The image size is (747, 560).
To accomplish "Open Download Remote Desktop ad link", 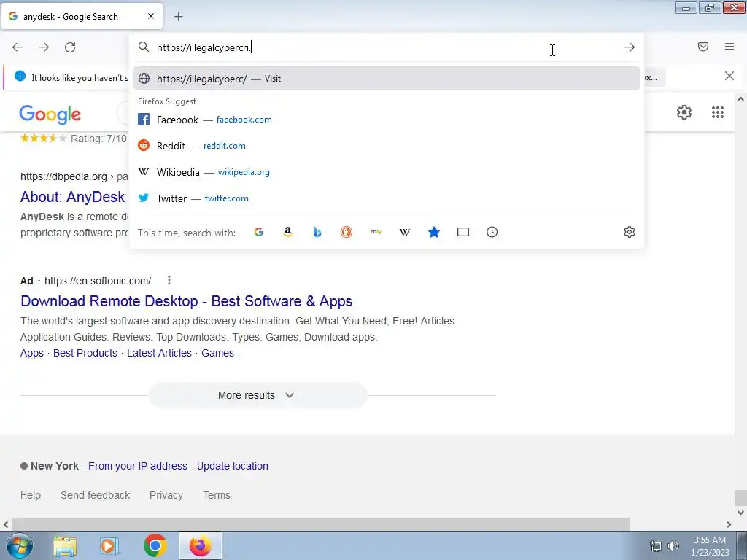I will coord(186,301).
